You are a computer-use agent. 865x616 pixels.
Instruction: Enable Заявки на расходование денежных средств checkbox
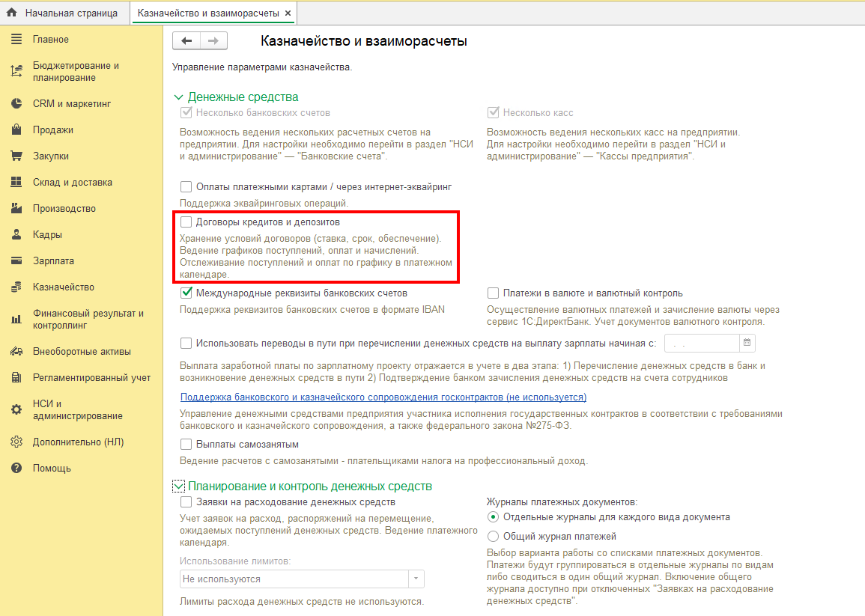(186, 501)
